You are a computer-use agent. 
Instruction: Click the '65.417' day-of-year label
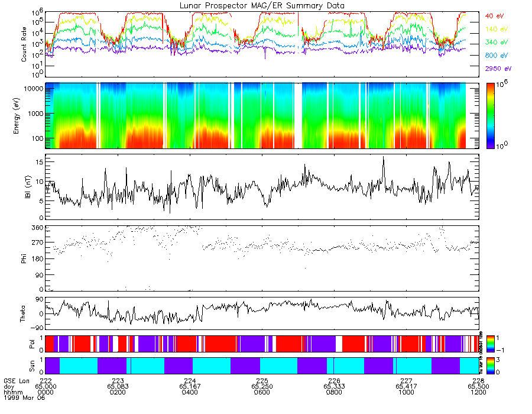[407, 387]
